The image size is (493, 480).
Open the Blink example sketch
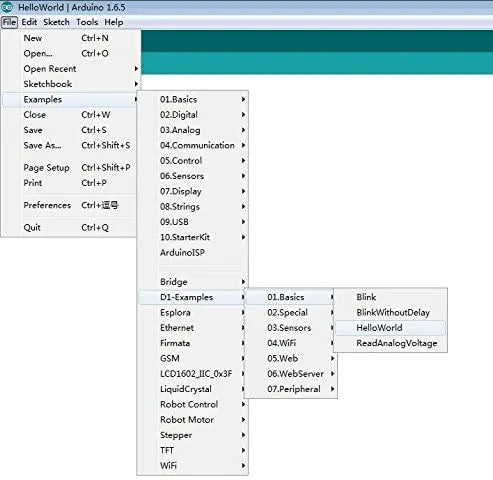pyautogui.click(x=390, y=297)
